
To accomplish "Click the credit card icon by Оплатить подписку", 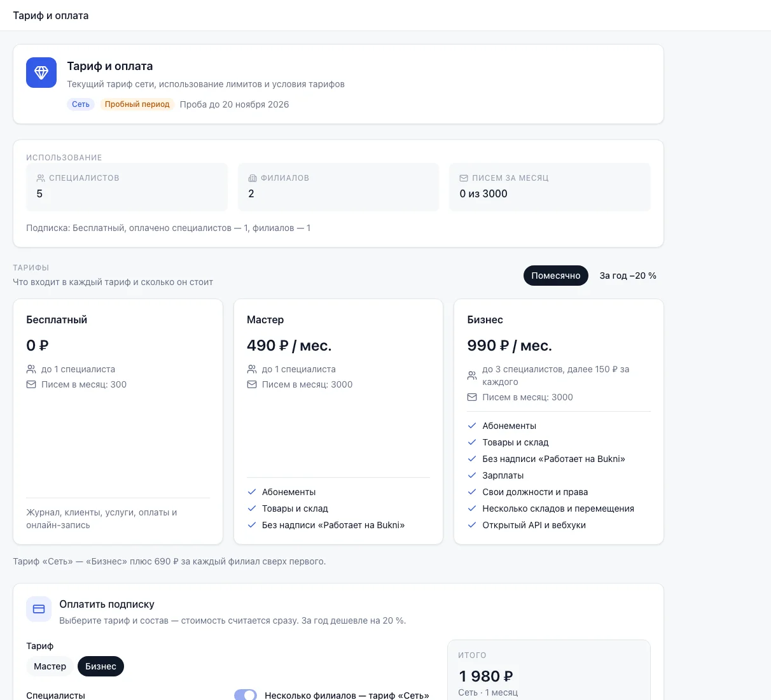I will click(39, 609).
